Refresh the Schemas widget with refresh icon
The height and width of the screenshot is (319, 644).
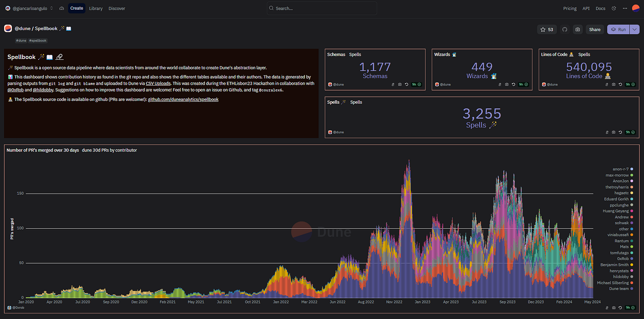tap(406, 85)
